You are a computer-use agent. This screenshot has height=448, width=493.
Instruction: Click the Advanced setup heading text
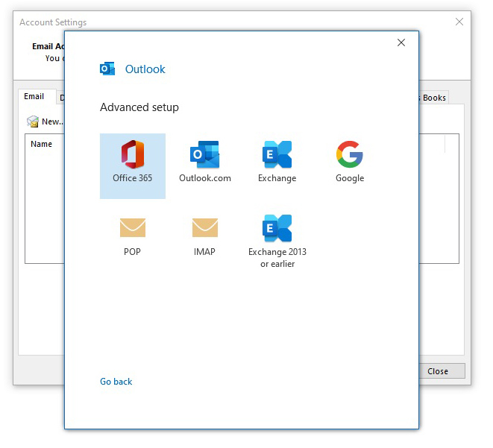pyautogui.click(x=139, y=107)
